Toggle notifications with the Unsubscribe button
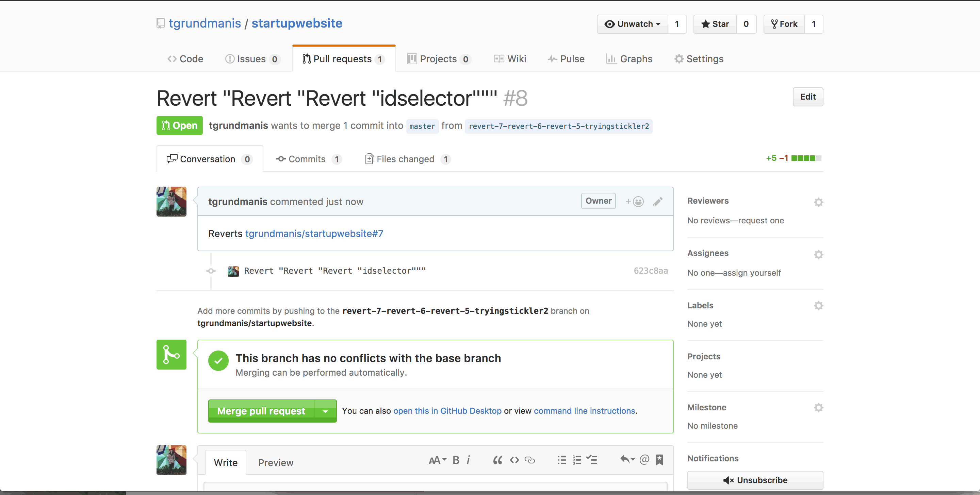This screenshot has height=495, width=980. (x=755, y=480)
